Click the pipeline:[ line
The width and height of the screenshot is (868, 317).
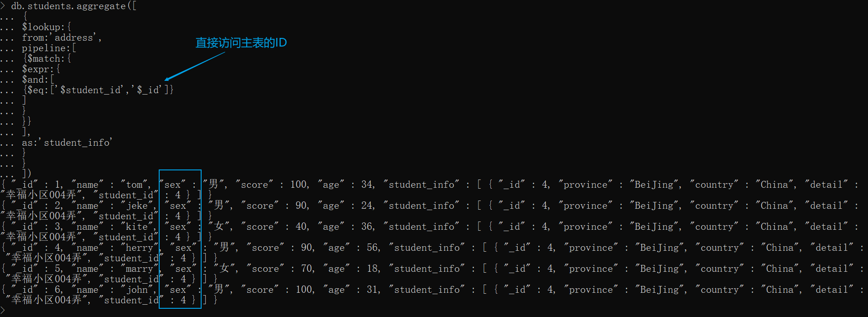[49, 48]
